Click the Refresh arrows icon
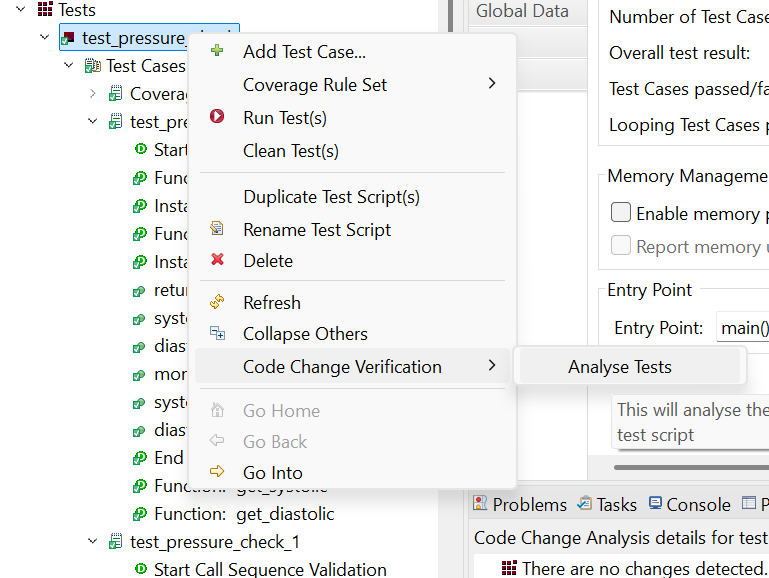 click(217, 302)
